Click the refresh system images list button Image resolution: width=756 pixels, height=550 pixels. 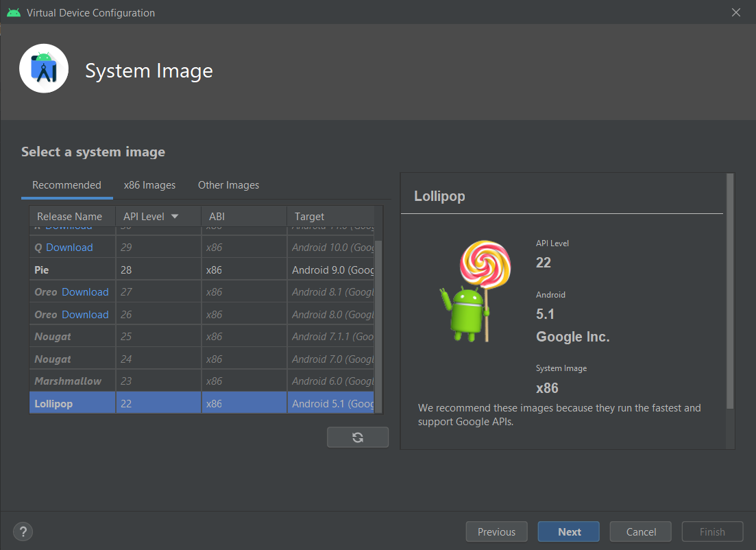pos(358,437)
